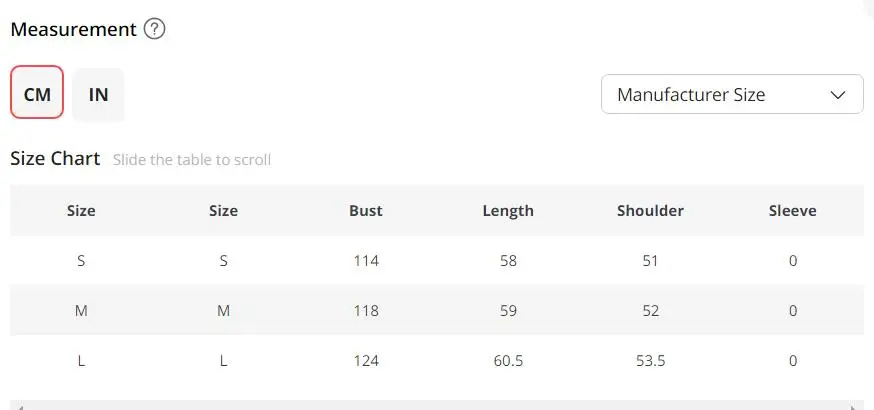Image resolution: width=874 pixels, height=410 pixels.
Task: Click the scrollbar left arrow
Action: (20, 407)
